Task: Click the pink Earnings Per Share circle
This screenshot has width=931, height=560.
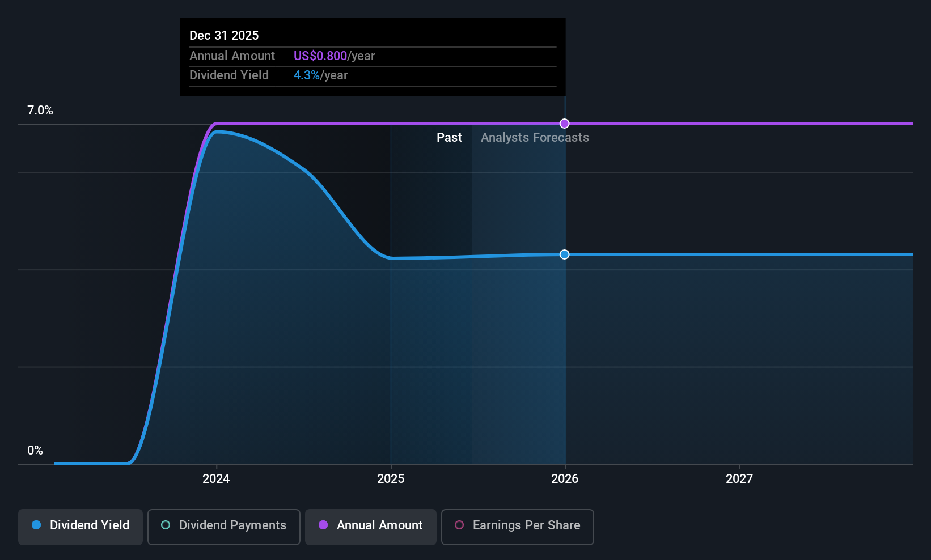Action: [459, 525]
